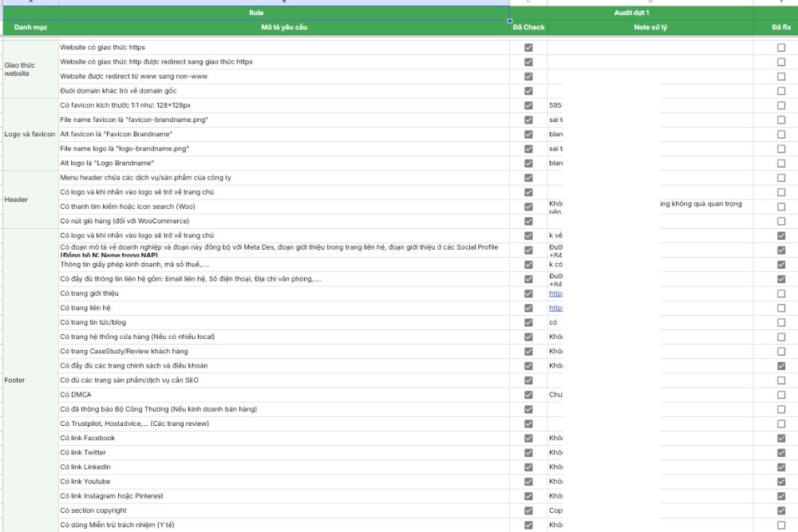Select the 'Header' category cell
This screenshot has width=798, height=532.
[30, 199]
